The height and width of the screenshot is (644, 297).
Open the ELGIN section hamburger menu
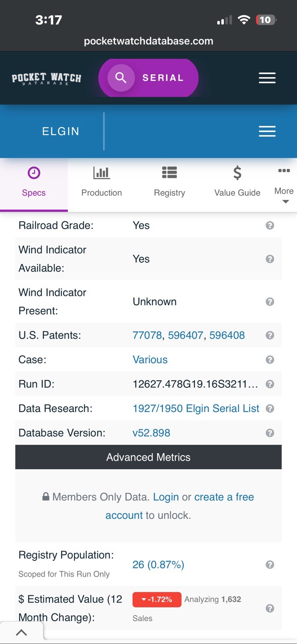267,131
